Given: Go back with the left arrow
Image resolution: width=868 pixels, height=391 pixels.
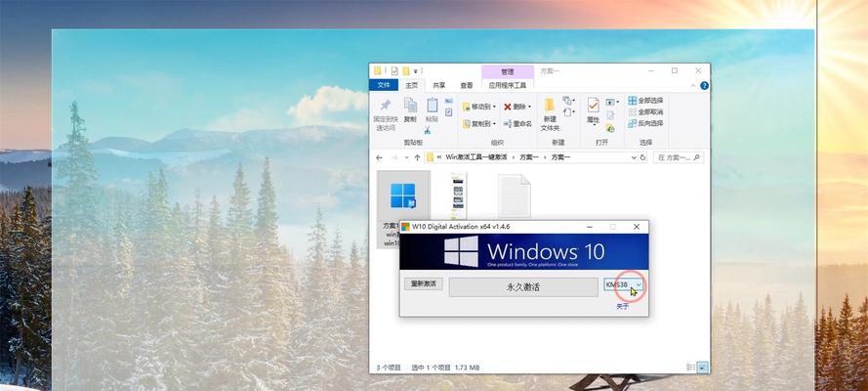Looking at the screenshot, I should [379, 157].
